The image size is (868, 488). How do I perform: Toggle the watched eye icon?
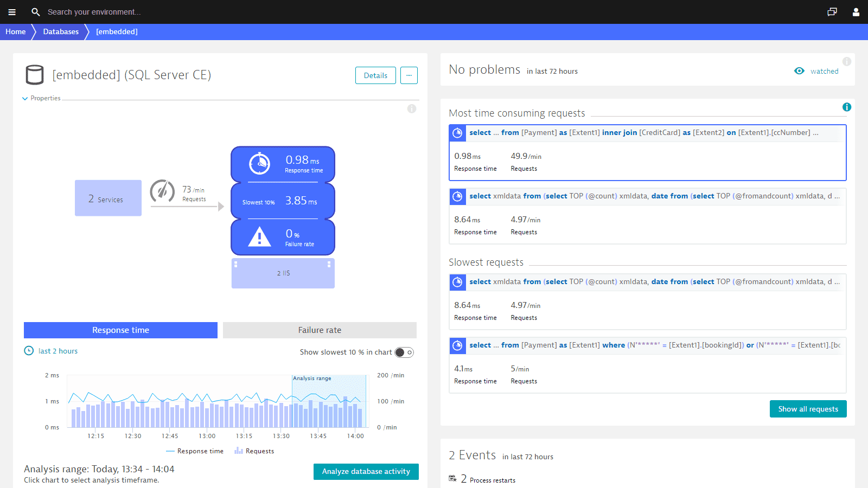pos(799,71)
